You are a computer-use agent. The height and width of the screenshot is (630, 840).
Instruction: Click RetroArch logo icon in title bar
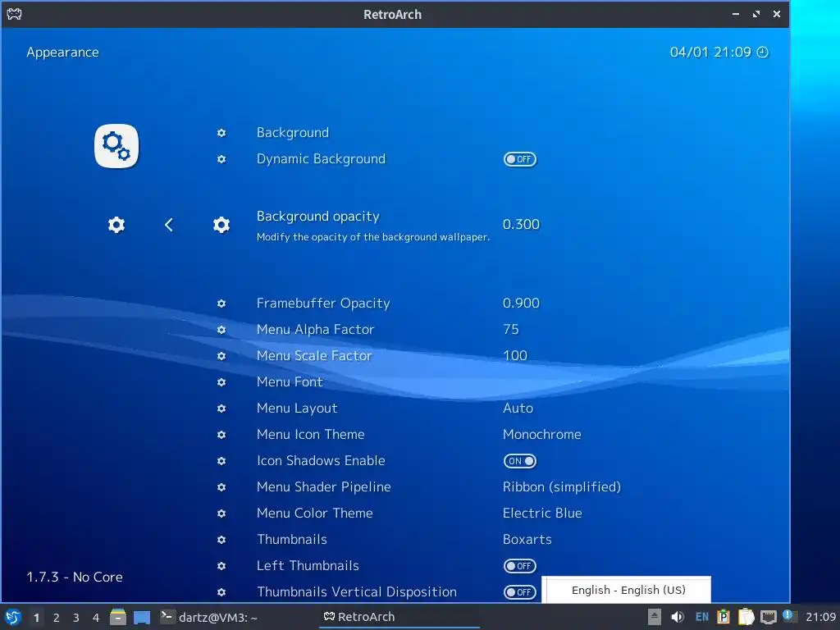click(x=14, y=14)
